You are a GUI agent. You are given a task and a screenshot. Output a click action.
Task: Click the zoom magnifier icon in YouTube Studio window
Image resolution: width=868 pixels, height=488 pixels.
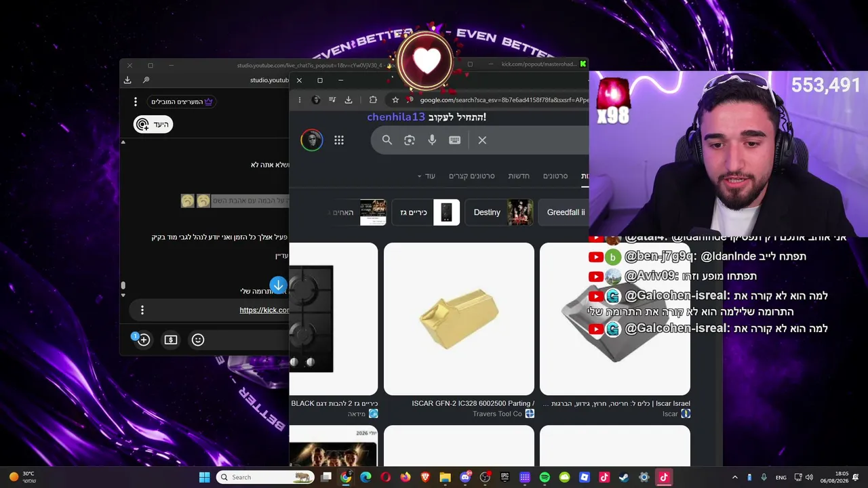146,80
